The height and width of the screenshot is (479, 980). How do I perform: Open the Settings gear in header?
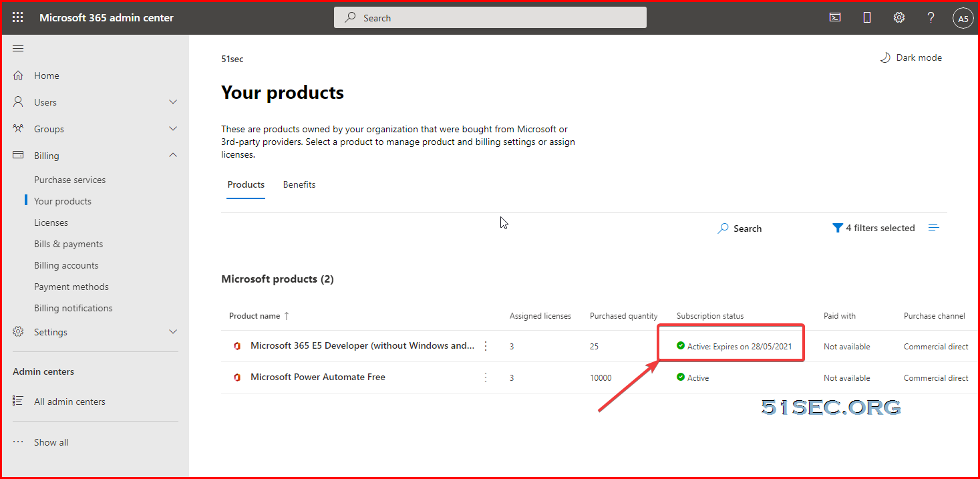click(x=899, y=18)
